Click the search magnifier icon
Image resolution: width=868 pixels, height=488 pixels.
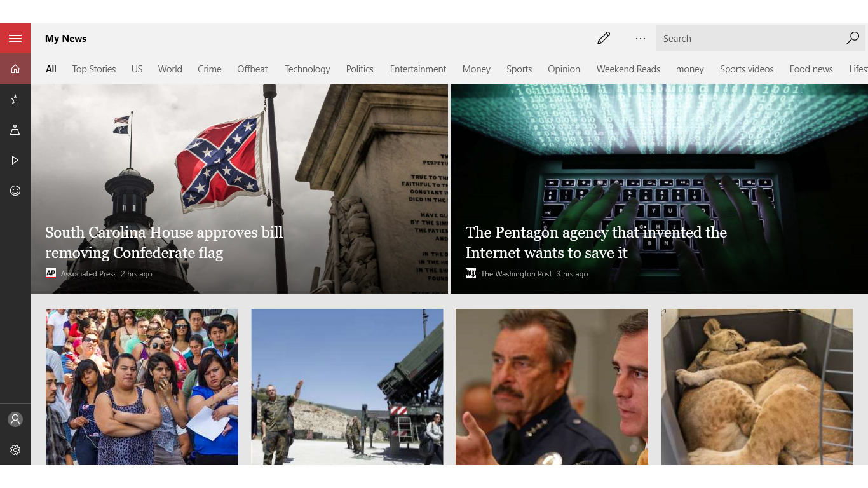tap(852, 38)
